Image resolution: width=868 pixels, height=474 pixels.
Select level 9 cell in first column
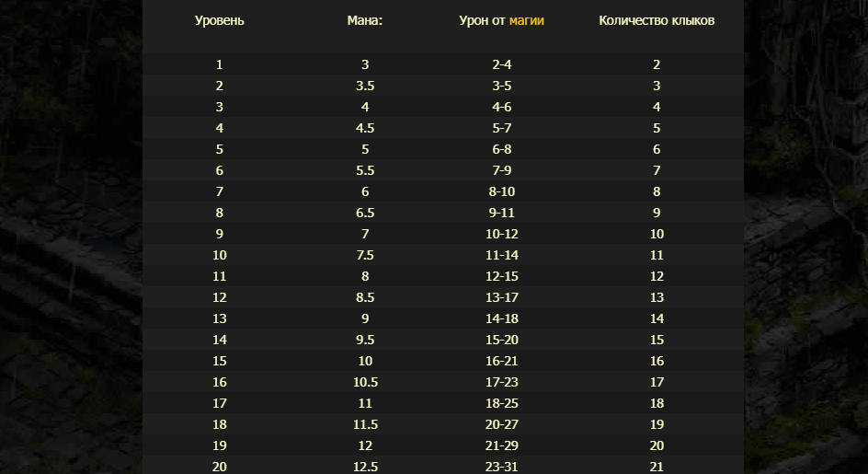click(x=219, y=234)
